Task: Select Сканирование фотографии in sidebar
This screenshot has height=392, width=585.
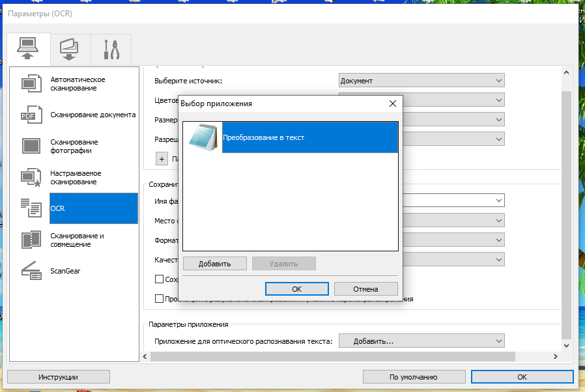Action: (x=74, y=147)
